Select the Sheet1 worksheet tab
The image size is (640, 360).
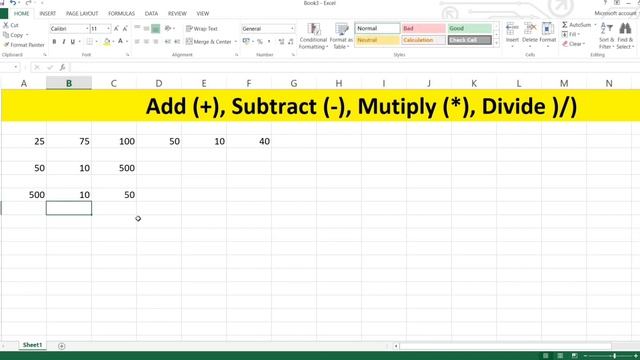pyautogui.click(x=32, y=345)
